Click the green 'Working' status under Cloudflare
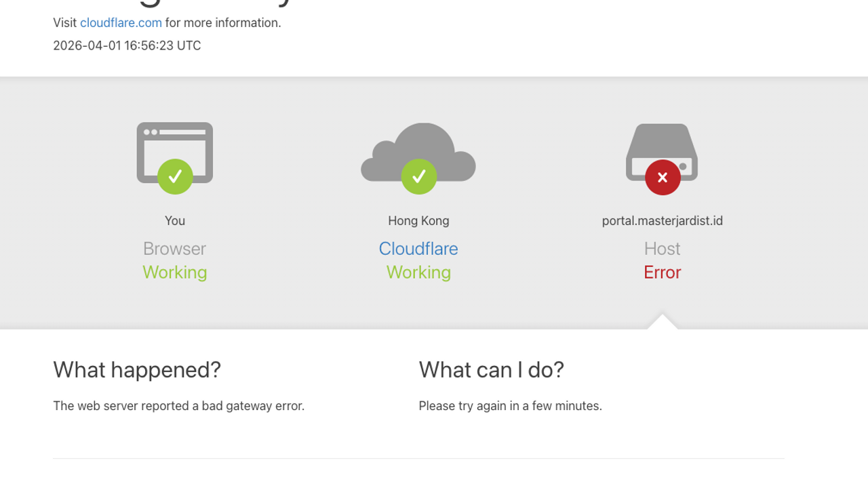 point(418,272)
